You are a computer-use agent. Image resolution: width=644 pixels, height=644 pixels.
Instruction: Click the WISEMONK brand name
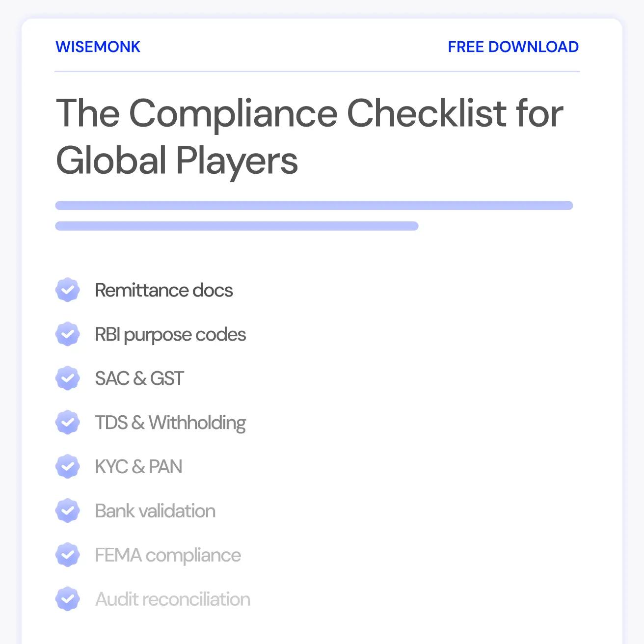click(98, 47)
